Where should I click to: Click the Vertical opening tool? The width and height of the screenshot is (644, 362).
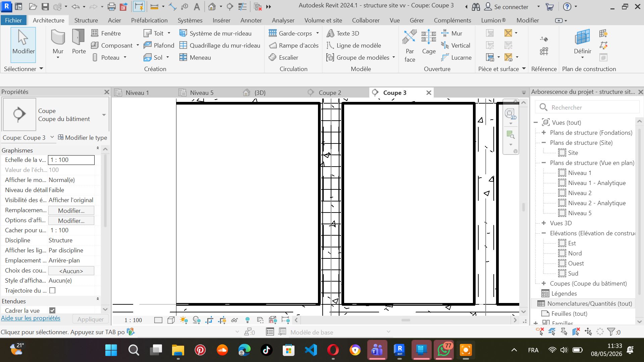coord(455,45)
